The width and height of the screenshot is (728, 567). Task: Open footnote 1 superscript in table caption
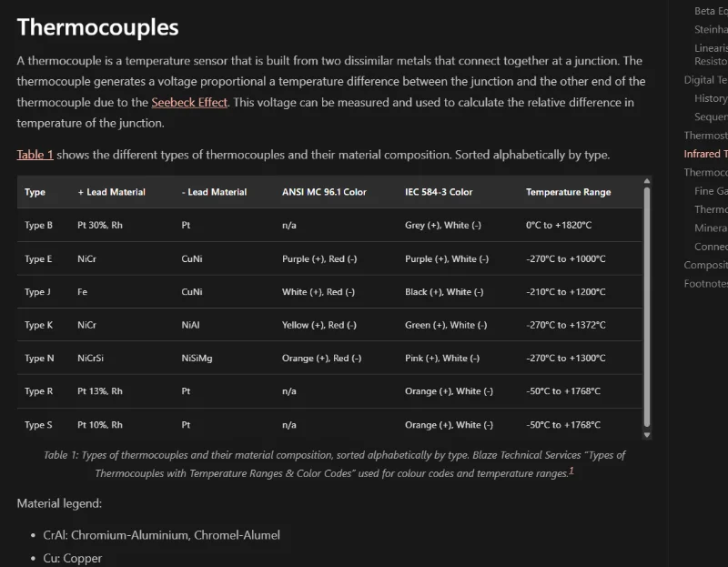point(571,471)
